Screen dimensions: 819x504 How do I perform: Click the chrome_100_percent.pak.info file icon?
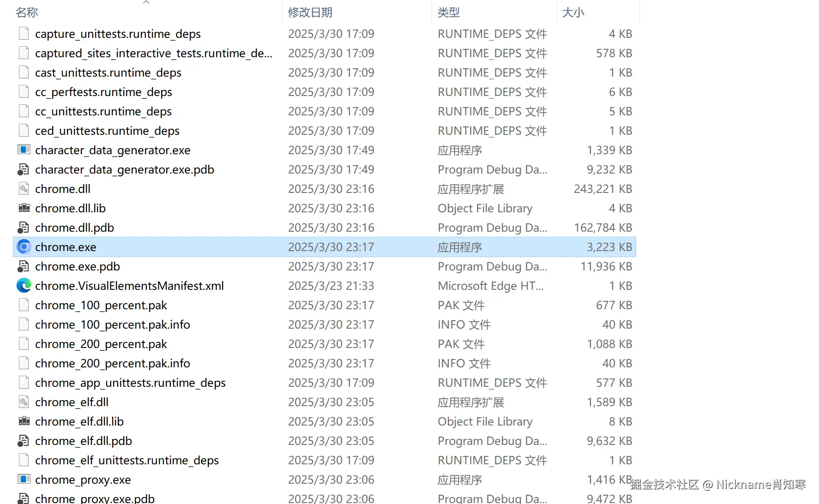tap(24, 324)
